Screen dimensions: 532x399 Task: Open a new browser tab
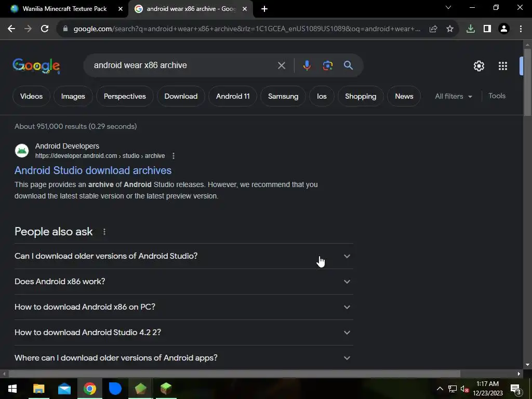point(264,9)
